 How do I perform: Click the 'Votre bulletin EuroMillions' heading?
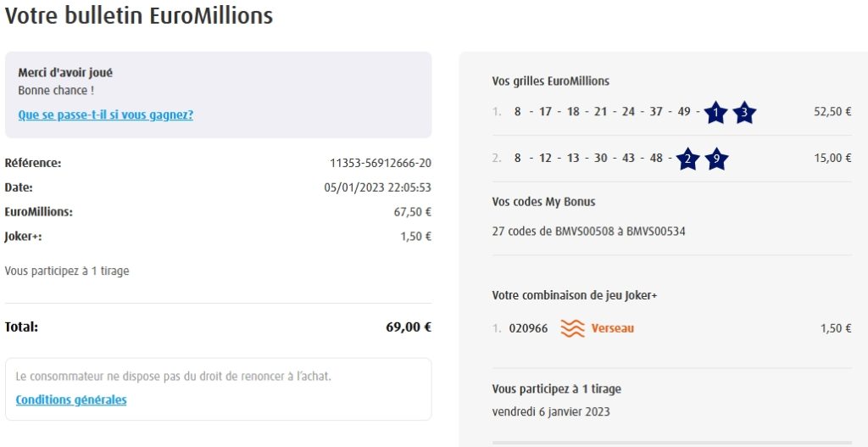pyautogui.click(x=139, y=15)
